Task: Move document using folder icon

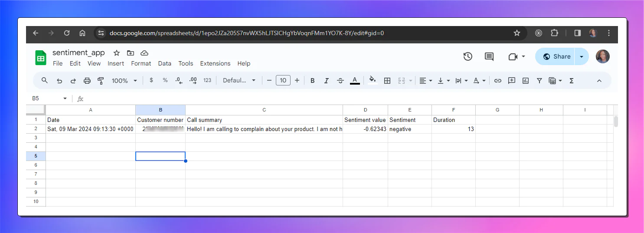Action: point(130,53)
